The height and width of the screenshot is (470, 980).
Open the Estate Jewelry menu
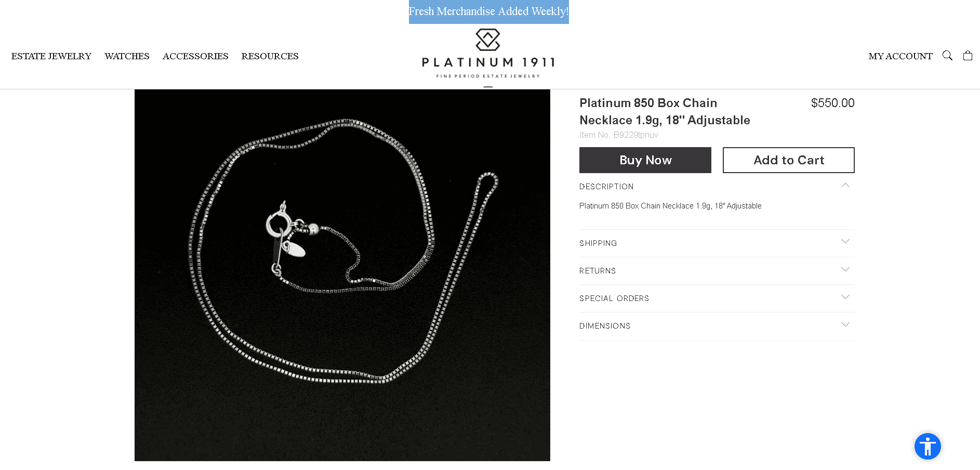(51, 56)
